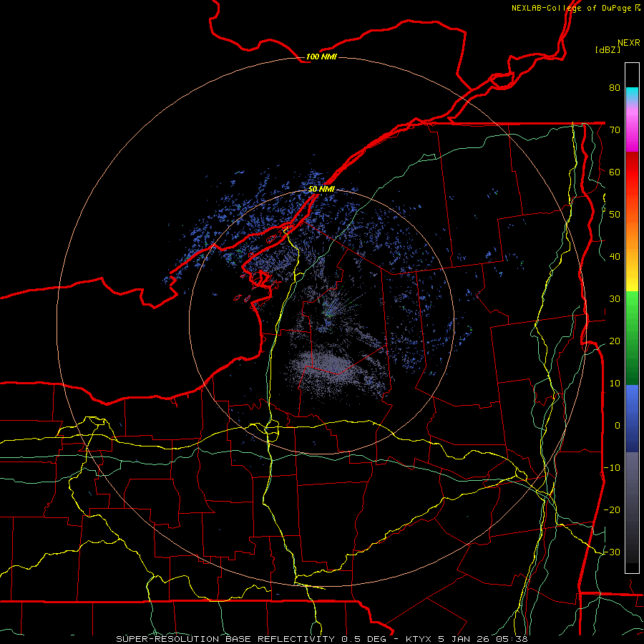The width and height of the screenshot is (644, 644).
Task: Click the large gray echo patch south of radar
Action: tap(328, 368)
